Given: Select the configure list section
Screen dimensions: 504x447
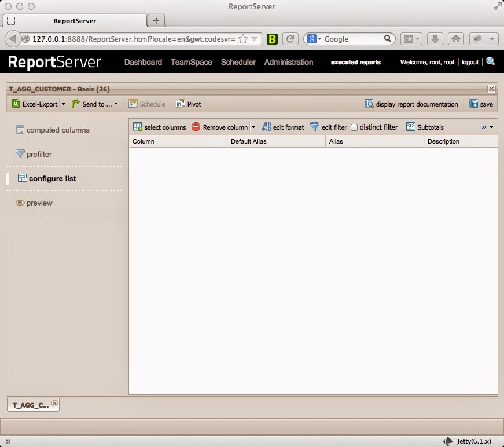Looking at the screenshot, I should (47, 178).
